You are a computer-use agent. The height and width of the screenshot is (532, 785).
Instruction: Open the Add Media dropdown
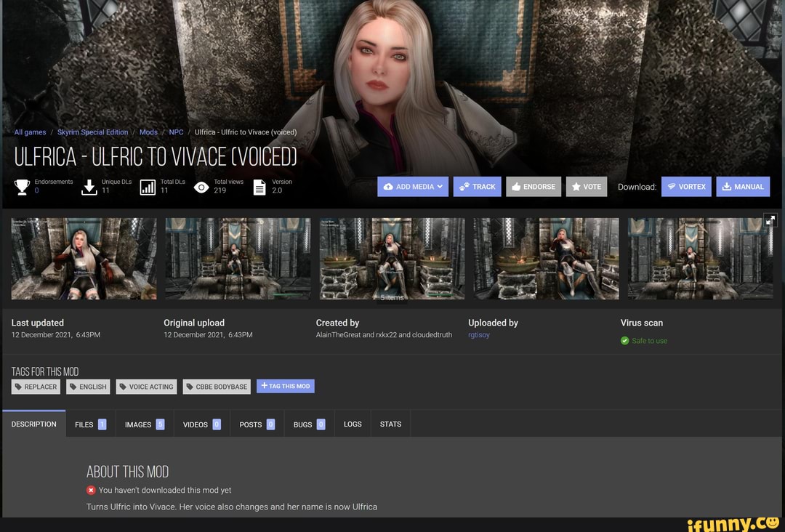point(413,187)
